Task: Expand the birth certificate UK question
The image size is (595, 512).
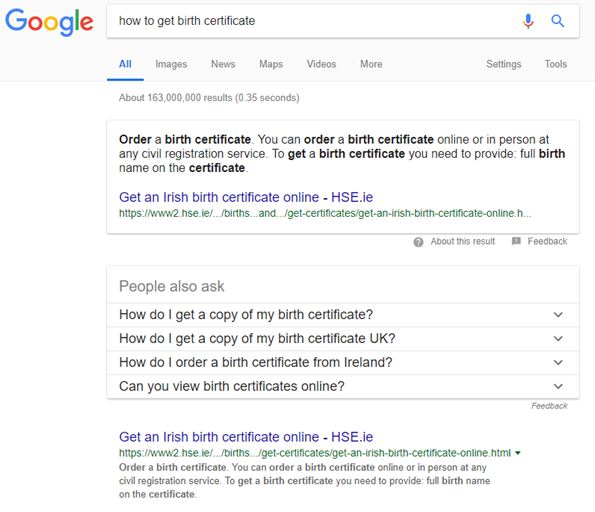Action: pyautogui.click(x=343, y=339)
